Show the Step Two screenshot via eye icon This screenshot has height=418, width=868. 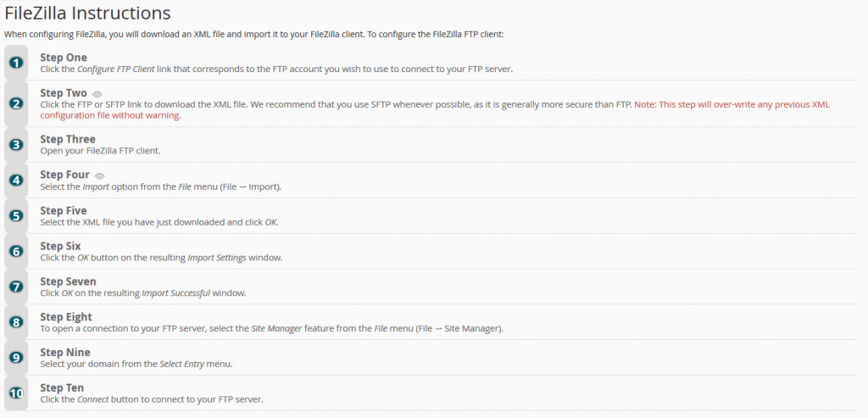coord(97,94)
